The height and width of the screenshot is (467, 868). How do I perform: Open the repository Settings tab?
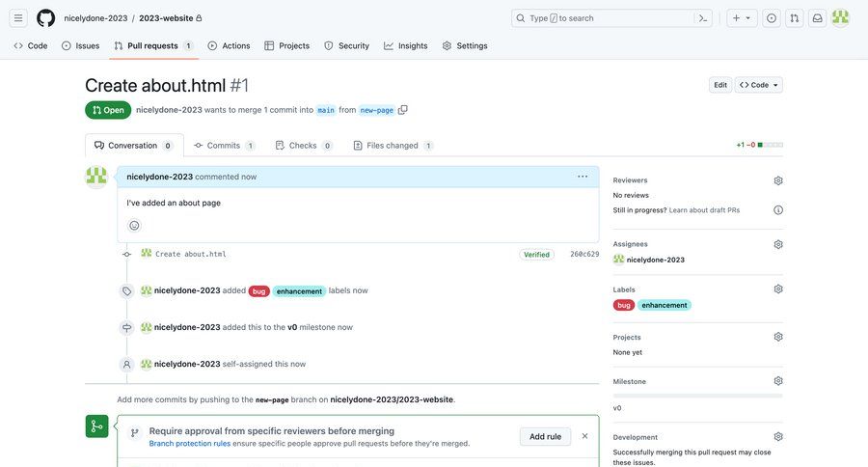click(x=465, y=46)
